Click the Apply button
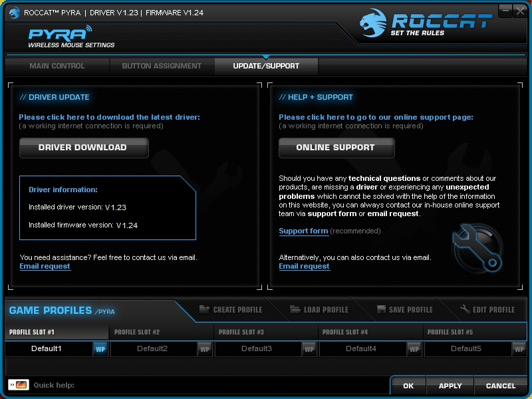This screenshot has height=399, width=532. (450, 386)
